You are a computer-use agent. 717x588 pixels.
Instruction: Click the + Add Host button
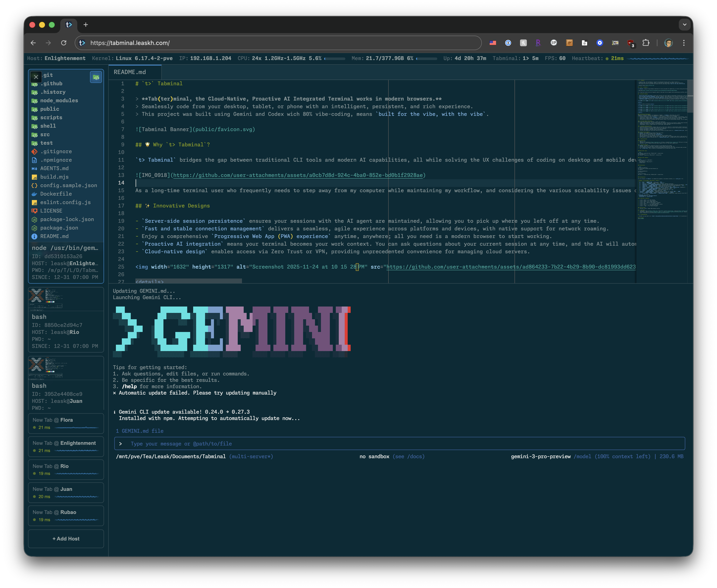(x=66, y=539)
